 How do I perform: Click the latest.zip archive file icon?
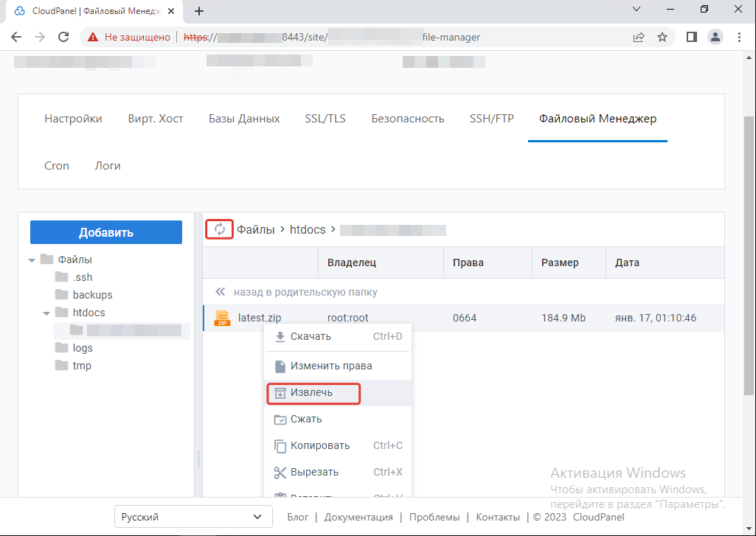(x=222, y=319)
